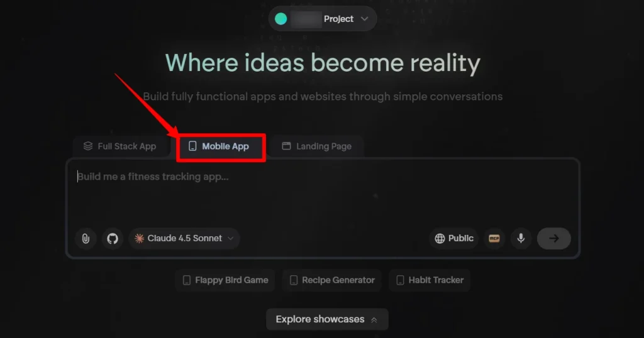Toggle the Public visibility setting

coord(454,238)
